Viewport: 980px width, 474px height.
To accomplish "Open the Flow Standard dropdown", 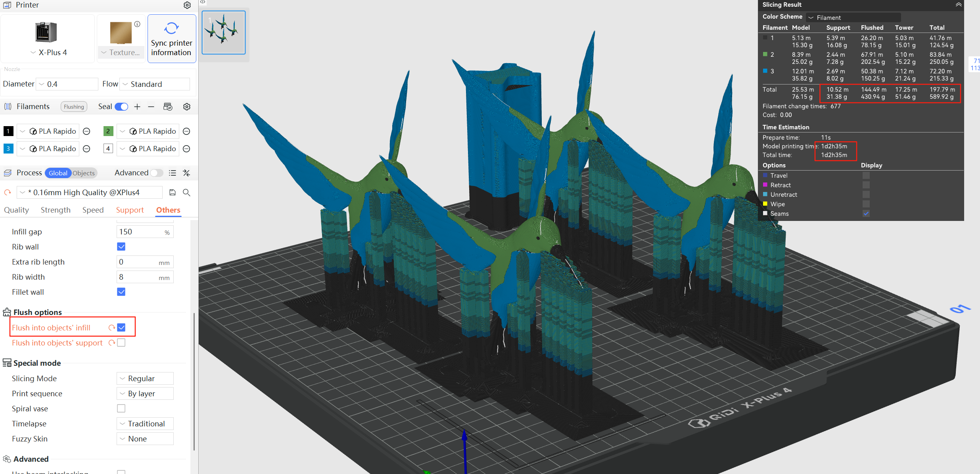I will pos(155,84).
